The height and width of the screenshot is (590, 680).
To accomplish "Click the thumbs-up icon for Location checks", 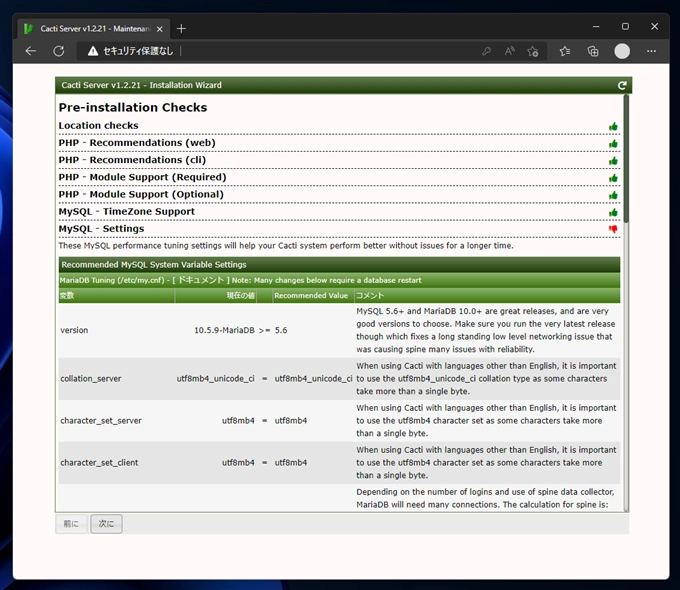I will [x=613, y=126].
